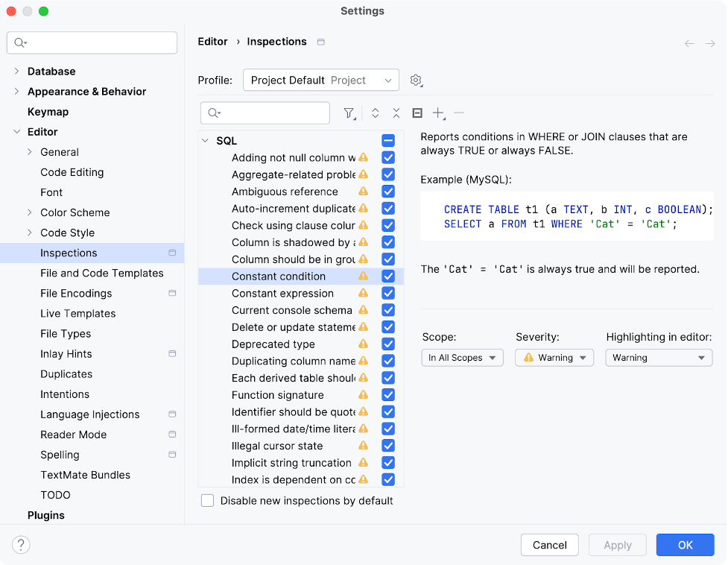Click the forward navigation arrow near the breadcrumb
Viewport: 728px width, 565px height.
click(709, 42)
